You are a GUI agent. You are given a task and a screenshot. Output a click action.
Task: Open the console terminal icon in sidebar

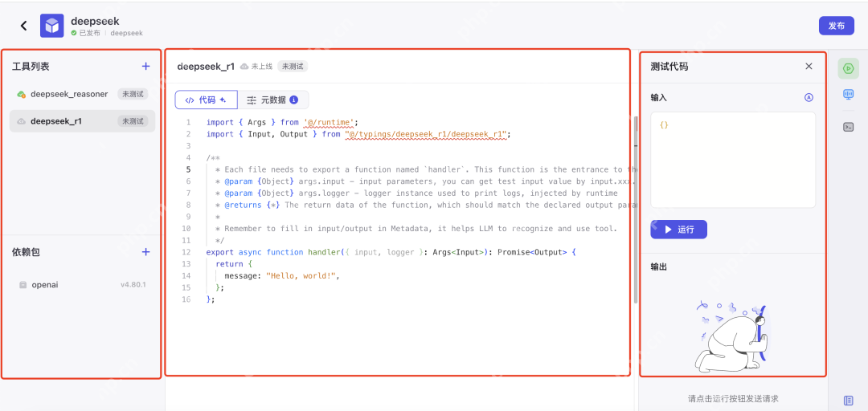coord(848,127)
